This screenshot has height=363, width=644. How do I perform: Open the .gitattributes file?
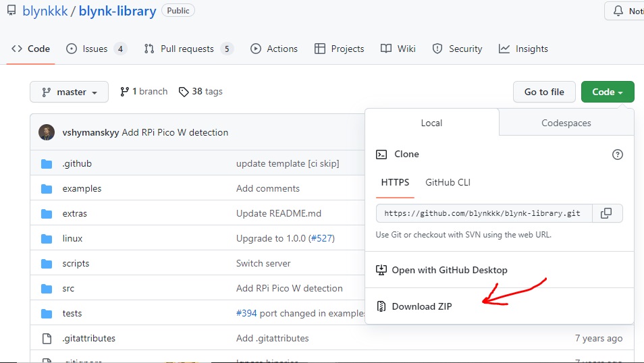coord(88,338)
